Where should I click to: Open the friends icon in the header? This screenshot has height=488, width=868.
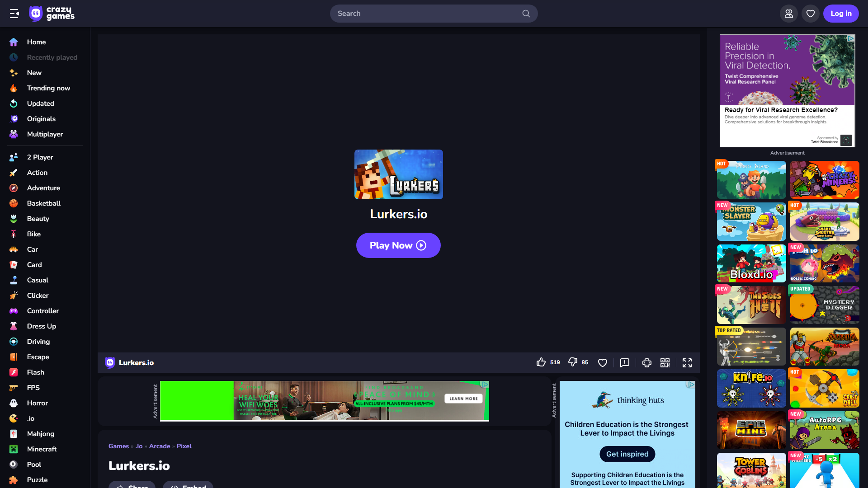(x=788, y=14)
